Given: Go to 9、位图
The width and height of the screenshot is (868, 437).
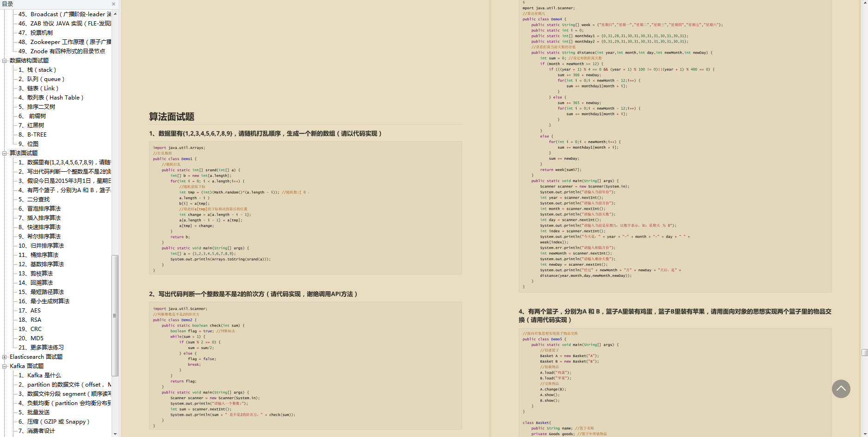Looking at the screenshot, I should [28, 144].
